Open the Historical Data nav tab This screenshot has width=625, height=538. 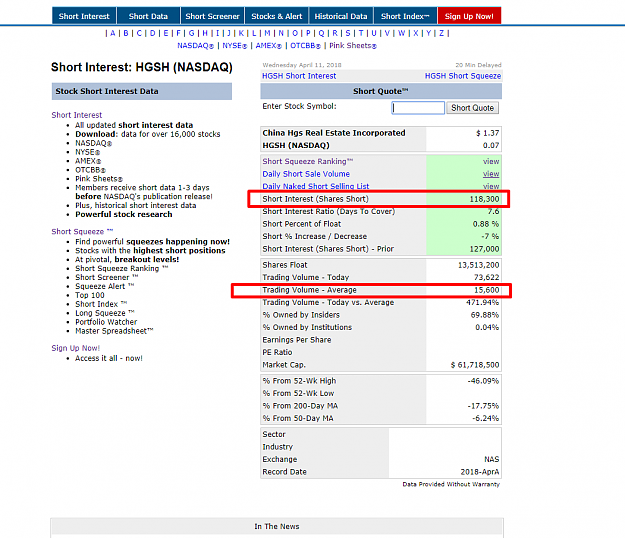[341, 16]
